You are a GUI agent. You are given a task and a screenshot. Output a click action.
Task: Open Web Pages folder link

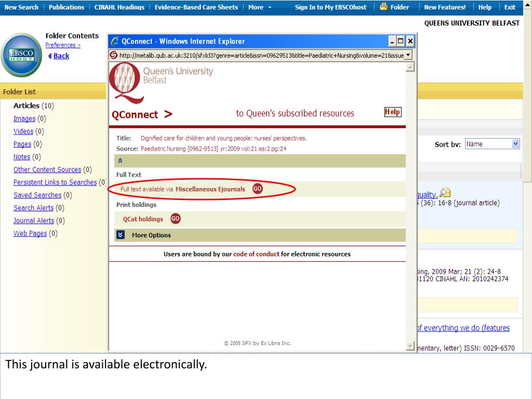click(30, 233)
